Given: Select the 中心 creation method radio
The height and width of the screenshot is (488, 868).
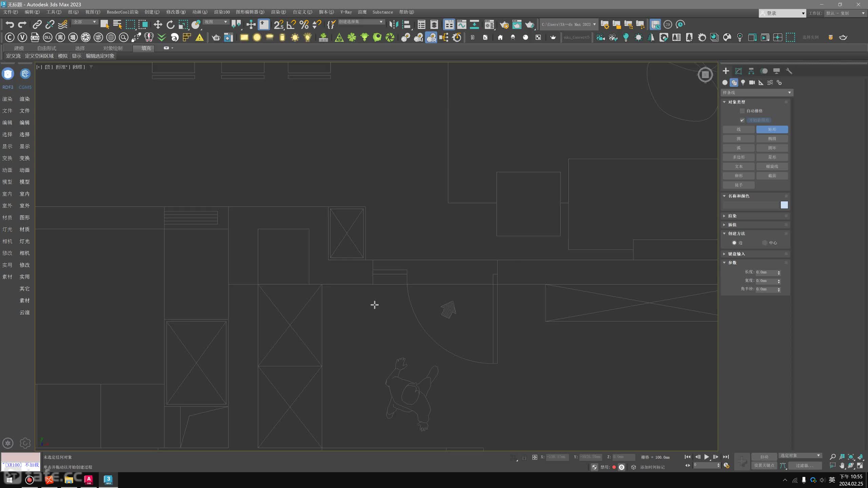Looking at the screenshot, I should tap(764, 243).
